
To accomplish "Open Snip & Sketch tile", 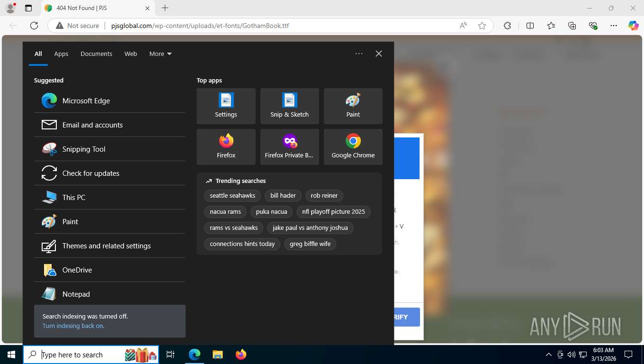I will [289, 106].
